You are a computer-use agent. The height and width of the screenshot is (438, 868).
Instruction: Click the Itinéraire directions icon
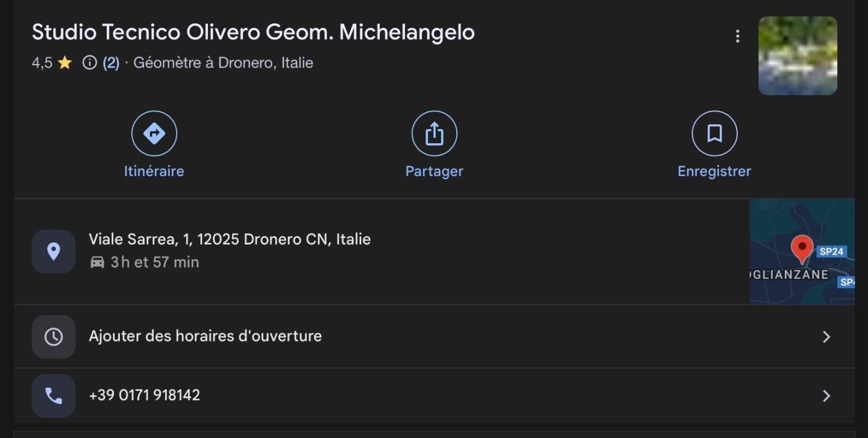pyautogui.click(x=154, y=133)
